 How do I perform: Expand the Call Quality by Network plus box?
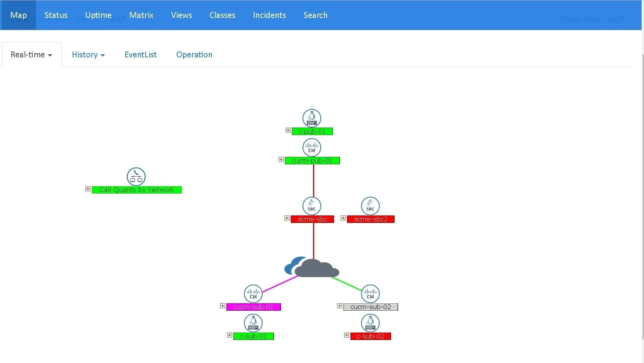pyautogui.click(x=87, y=189)
